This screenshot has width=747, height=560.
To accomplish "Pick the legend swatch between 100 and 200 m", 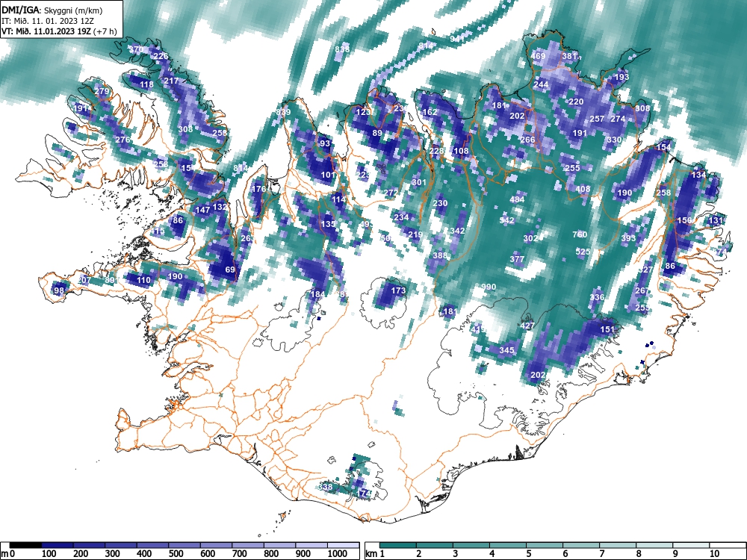I will coord(58,545).
